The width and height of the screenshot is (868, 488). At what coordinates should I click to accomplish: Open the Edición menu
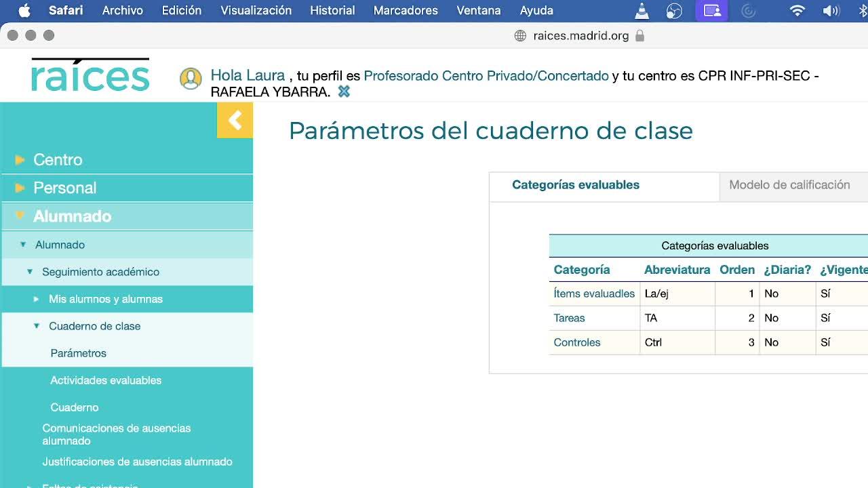click(x=182, y=10)
